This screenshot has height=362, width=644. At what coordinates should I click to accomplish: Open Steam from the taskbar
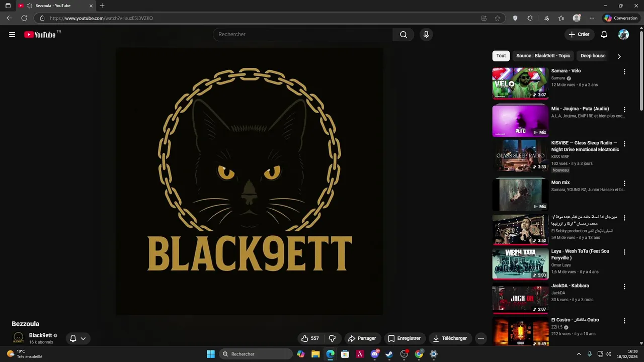389,354
